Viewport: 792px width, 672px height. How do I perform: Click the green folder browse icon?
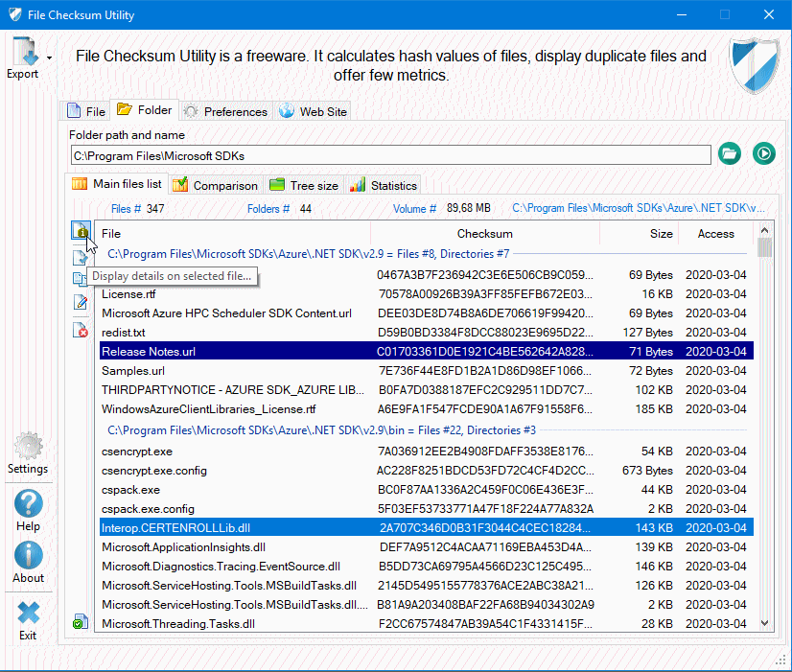click(x=729, y=153)
